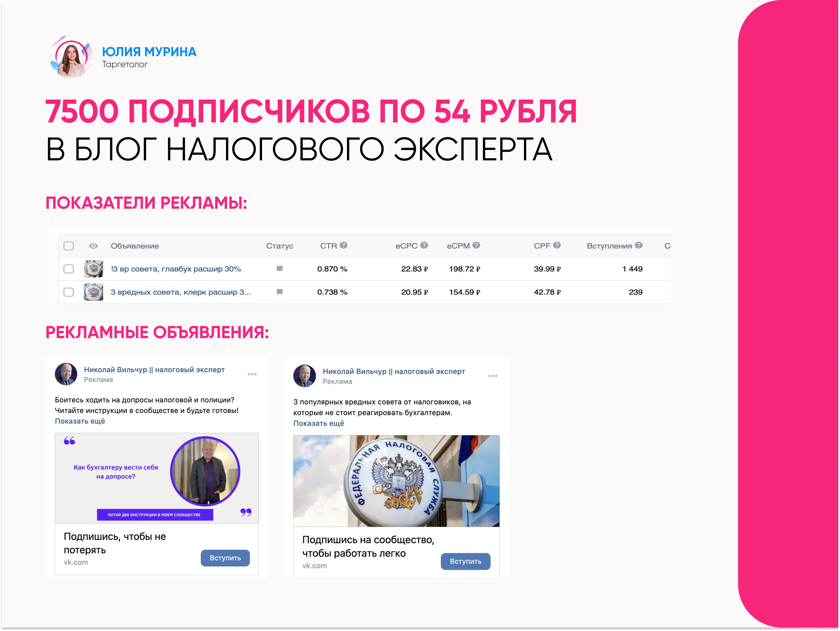This screenshot has height=631, width=840.
Task: Click the eCPM column header label
Action: (458, 246)
